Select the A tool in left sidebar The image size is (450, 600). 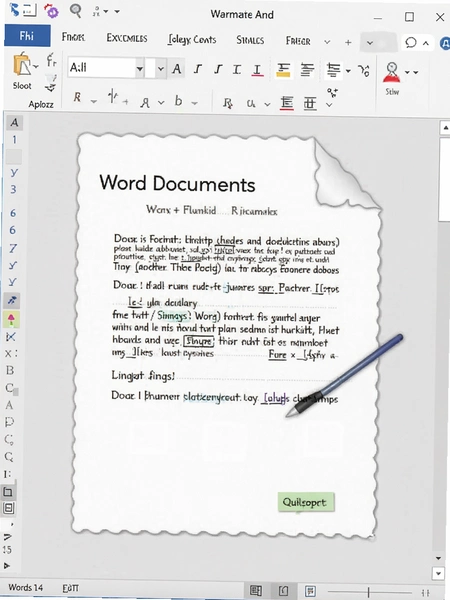pos(15,123)
